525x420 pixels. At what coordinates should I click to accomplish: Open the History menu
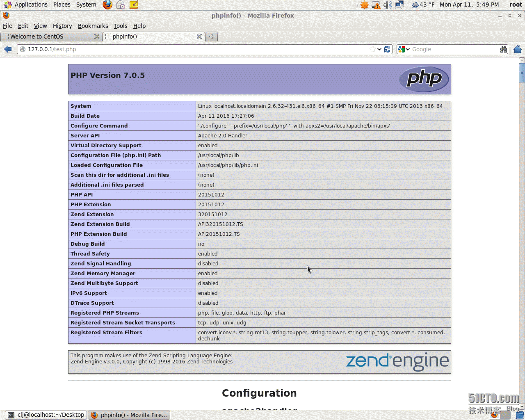tap(62, 26)
